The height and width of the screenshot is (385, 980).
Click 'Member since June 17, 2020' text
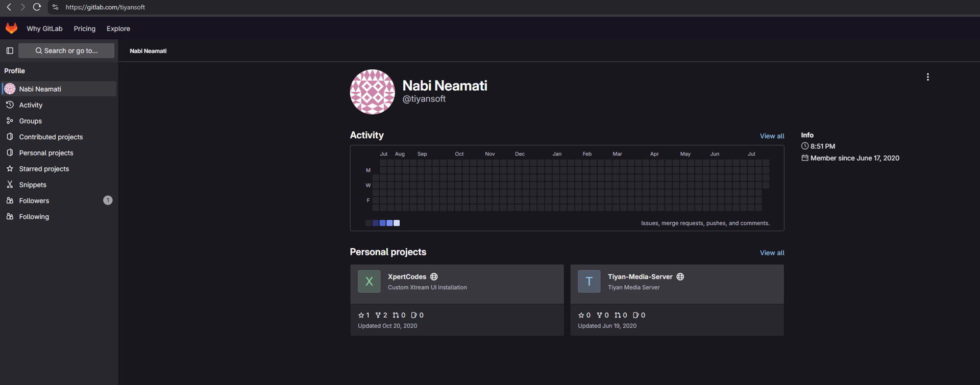855,158
